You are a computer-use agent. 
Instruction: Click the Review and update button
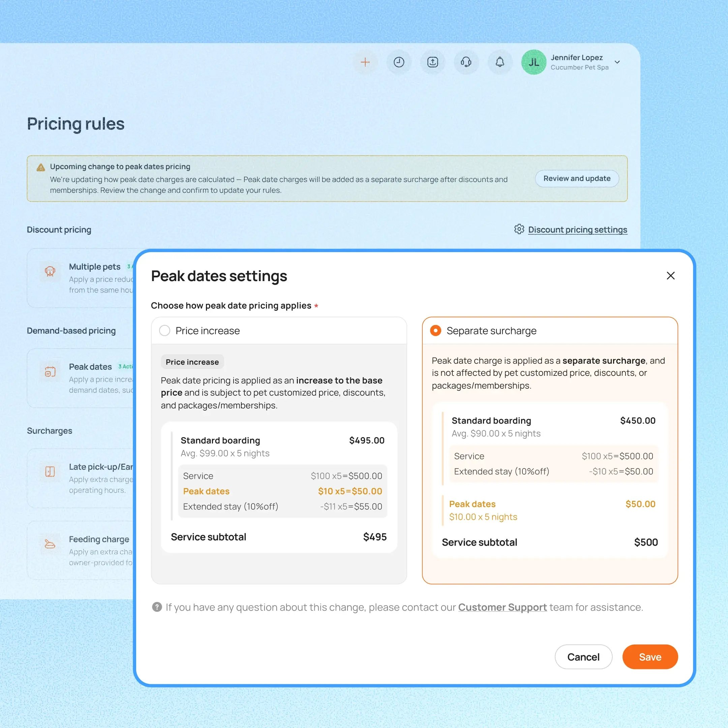[577, 178]
